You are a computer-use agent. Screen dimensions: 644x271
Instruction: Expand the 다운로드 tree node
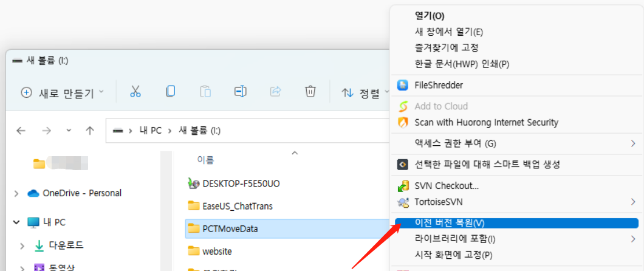[22, 246]
